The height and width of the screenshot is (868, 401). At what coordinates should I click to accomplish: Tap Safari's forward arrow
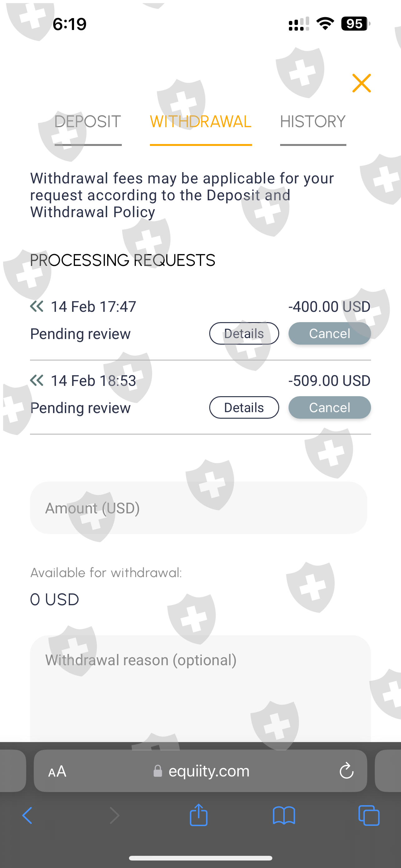(115, 816)
